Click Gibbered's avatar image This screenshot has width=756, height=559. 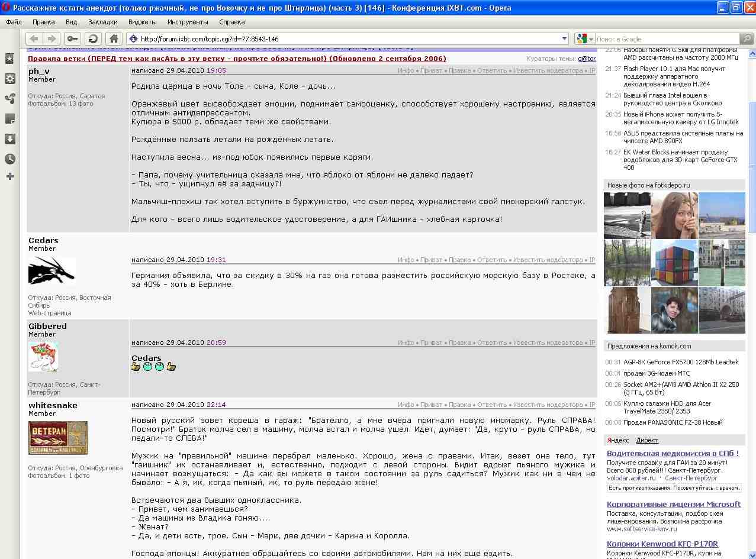(x=43, y=357)
